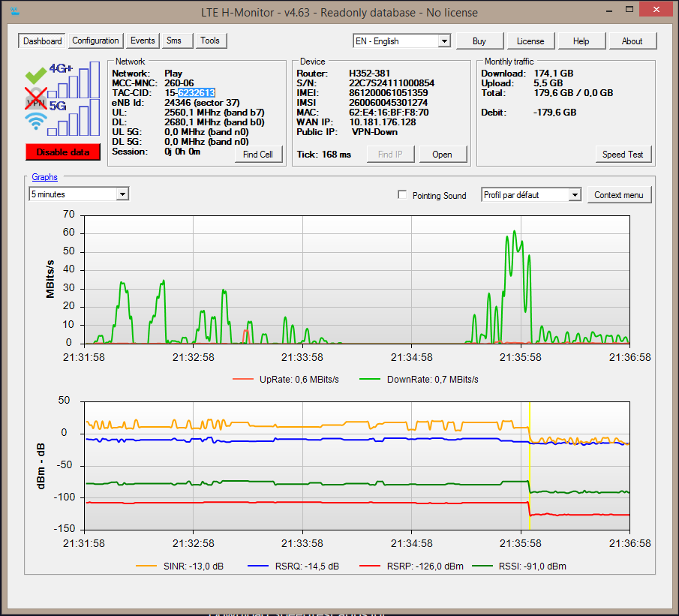The width and height of the screenshot is (679, 616).
Task: Click the IMEI value 861200061051359
Action: point(389,93)
